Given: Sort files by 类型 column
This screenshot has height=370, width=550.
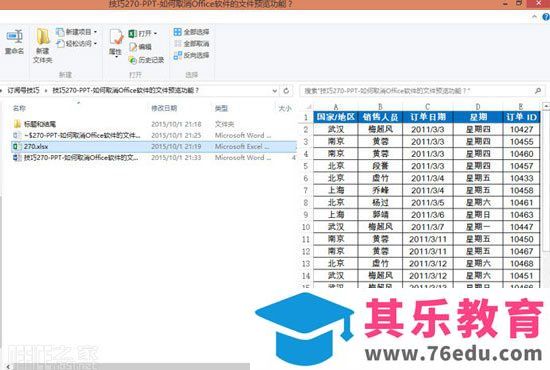Looking at the screenshot, I should tap(221, 108).
